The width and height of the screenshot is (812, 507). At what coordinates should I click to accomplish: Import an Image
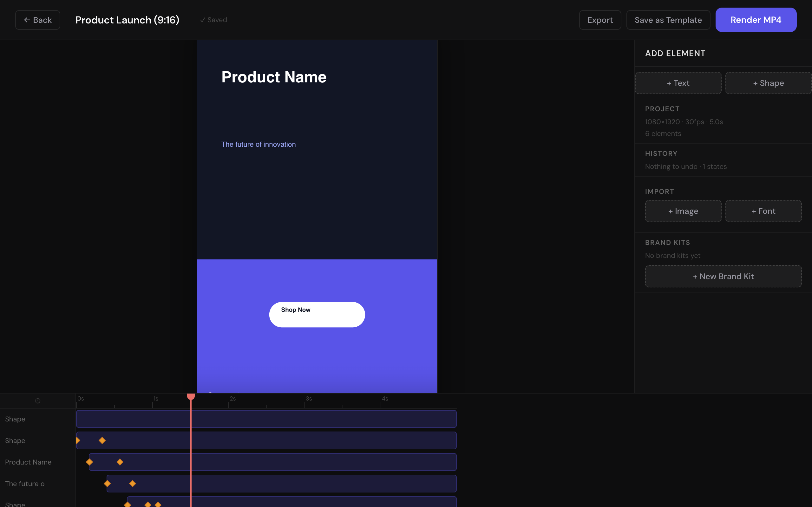[x=683, y=211]
